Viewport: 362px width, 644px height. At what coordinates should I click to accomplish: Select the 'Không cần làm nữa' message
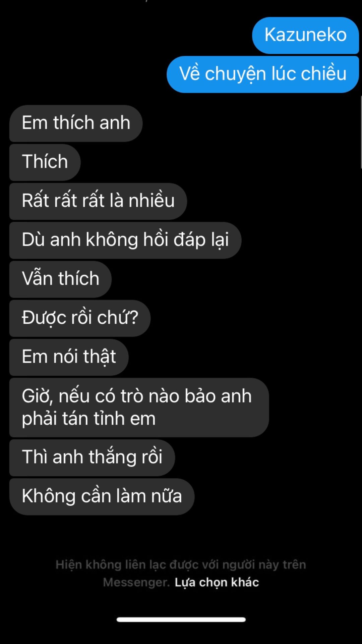pyautogui.click(x=102, y=496)
